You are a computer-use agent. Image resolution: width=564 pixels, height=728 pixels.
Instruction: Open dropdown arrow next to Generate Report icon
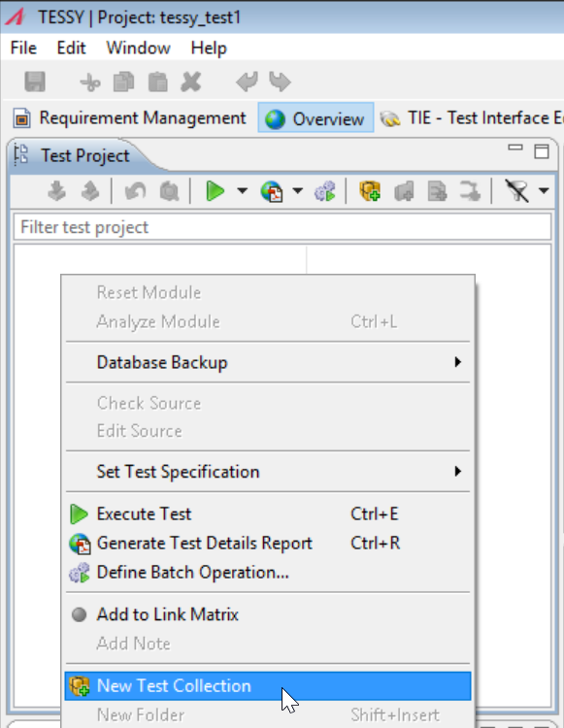pos(298,191)
